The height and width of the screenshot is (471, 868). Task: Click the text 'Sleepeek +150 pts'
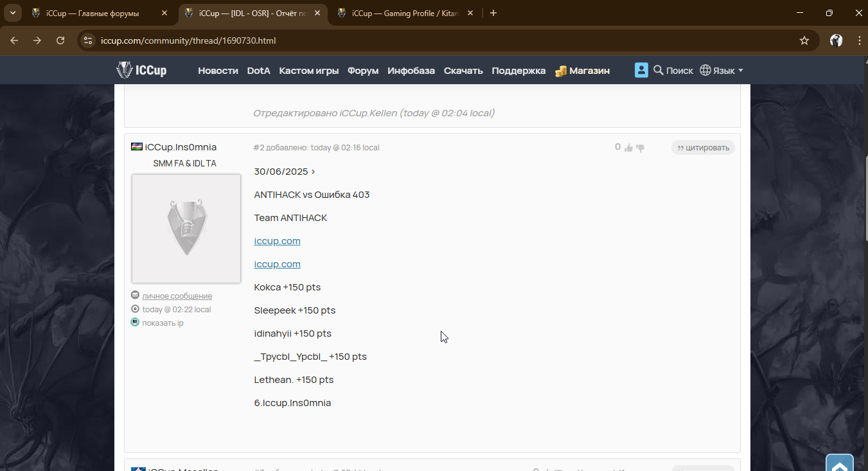[x=295, y=310]
